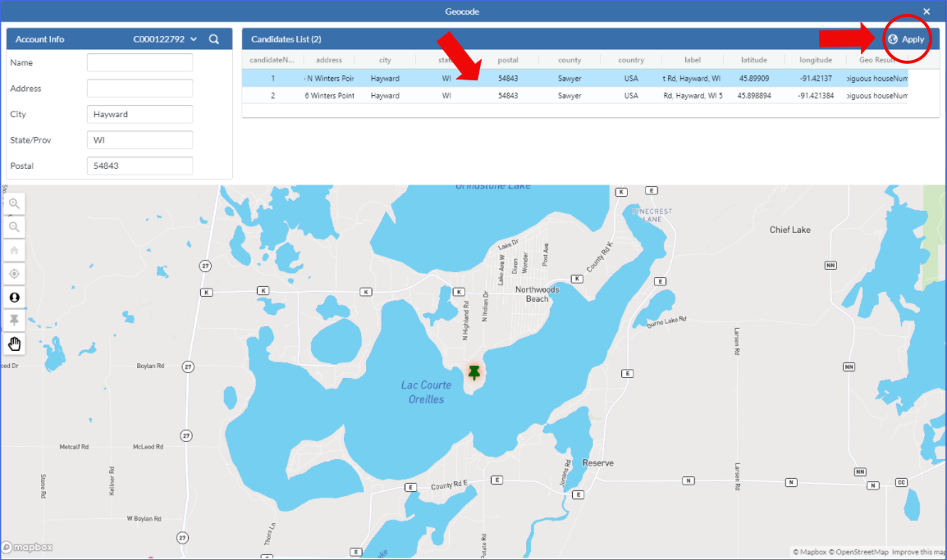Click the Account Info panel title
The width and height of the screenshot is (947, 560).
[40, 39]
